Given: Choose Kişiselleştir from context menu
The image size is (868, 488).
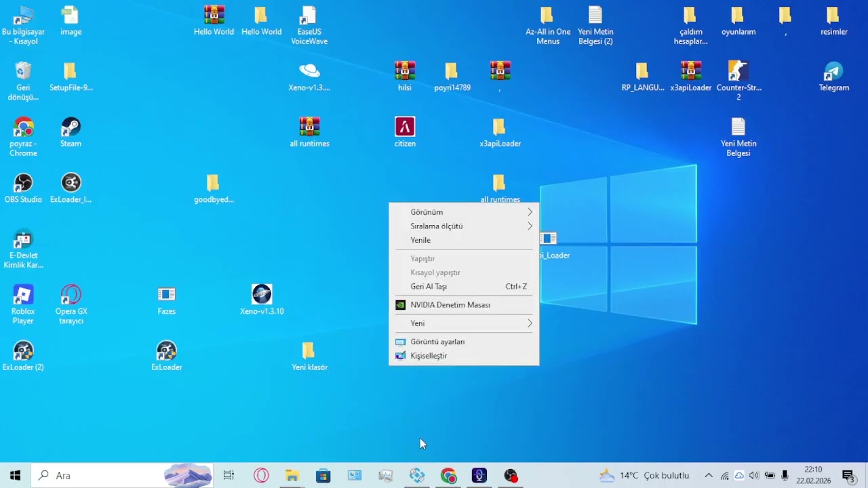Looking at the screenshot, I should pos(464,356).
